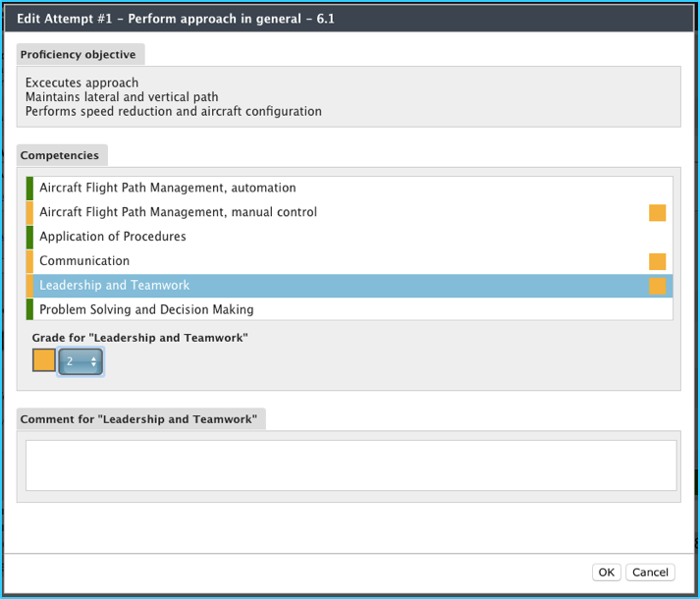
Task: Focus the Leadership and Teamwork comment field
Action: tap(350, 465)
